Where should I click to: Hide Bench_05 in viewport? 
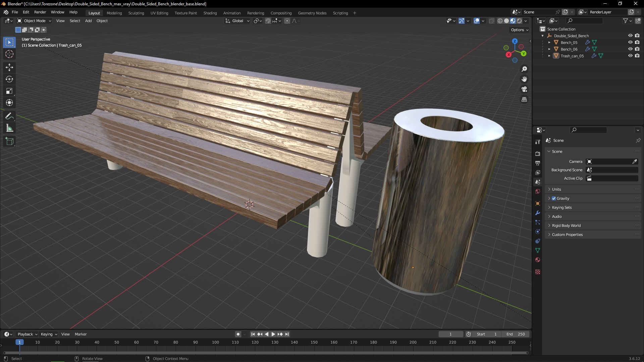630,42
